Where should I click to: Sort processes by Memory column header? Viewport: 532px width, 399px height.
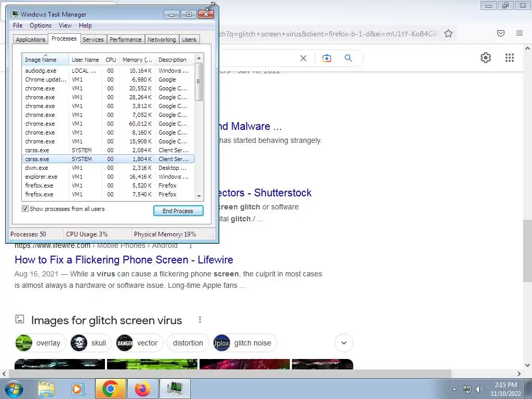point(137,59)
